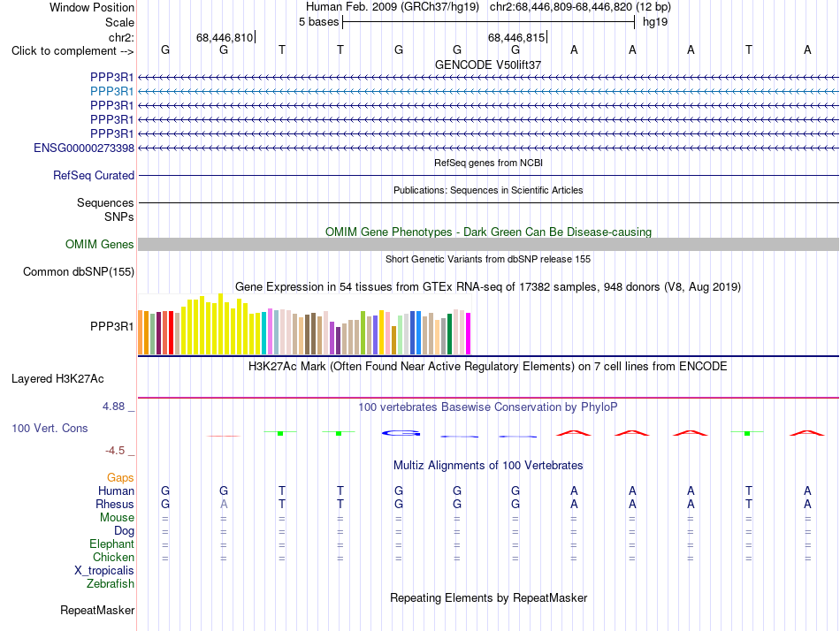Screen dimensions: 840x631
Task: Click the PPP3R1 label beside GTEx bar chart
Action: [111, 326]
